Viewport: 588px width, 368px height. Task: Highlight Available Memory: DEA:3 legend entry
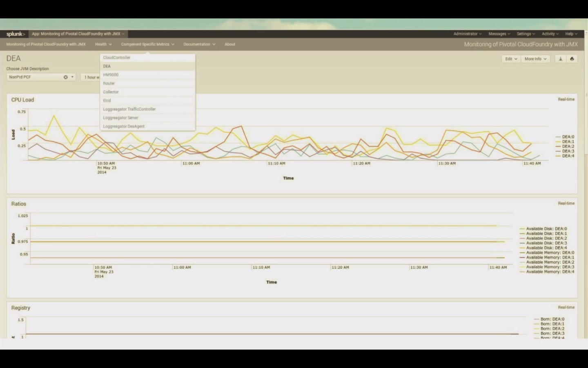coord(547,267)
